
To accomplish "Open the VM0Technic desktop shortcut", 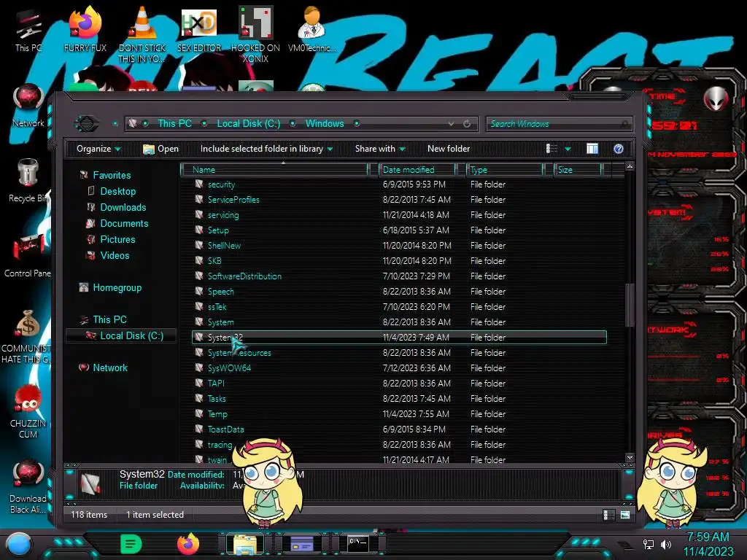I will pyautogui.click(x=311, y=31).
